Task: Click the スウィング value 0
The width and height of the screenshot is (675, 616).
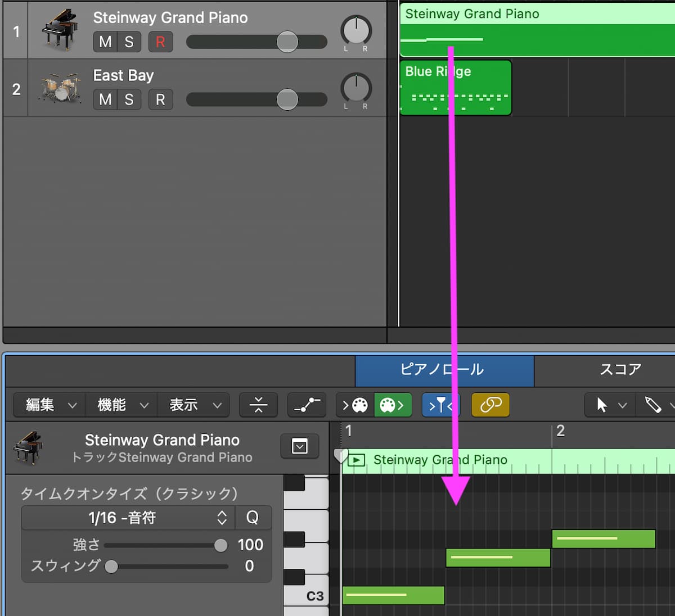Action: point(249,566)
